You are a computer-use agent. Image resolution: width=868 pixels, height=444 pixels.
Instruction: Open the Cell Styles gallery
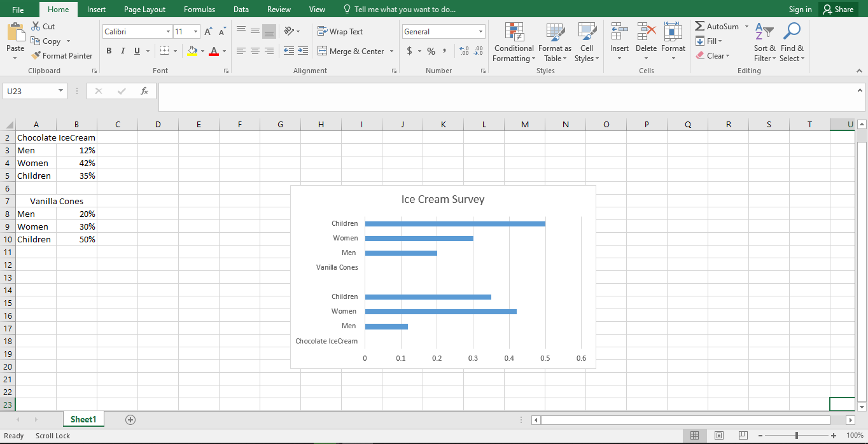click(x=586, y=43)
